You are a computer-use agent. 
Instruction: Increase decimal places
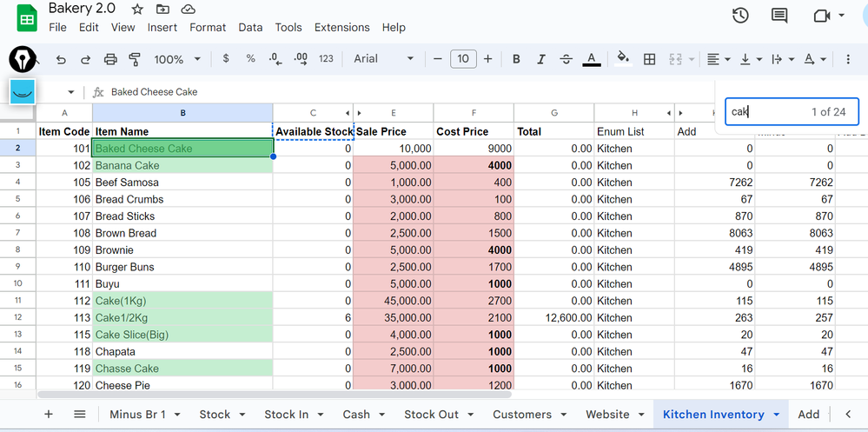pyautogui.click(x=301, y=59)
